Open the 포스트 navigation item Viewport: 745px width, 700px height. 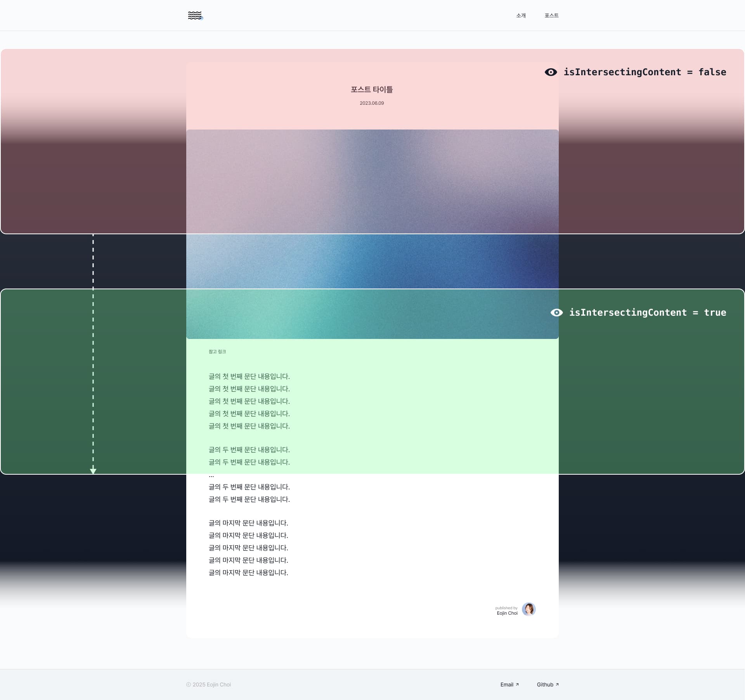[551, 16]
